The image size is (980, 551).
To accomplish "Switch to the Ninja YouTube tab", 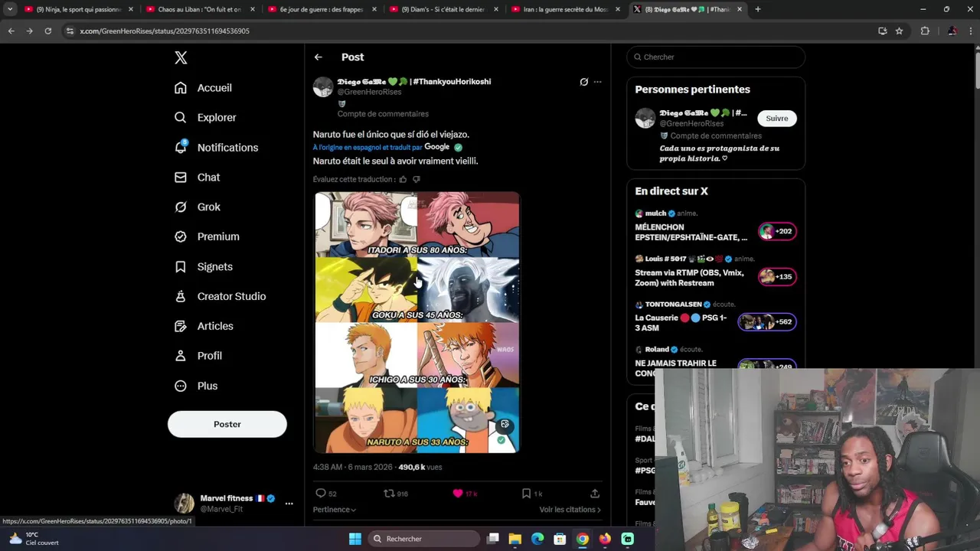I will coord(79,9).
